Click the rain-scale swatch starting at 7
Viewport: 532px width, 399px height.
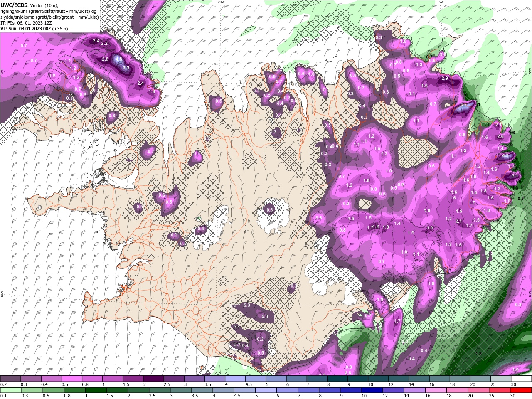point(308,390)
